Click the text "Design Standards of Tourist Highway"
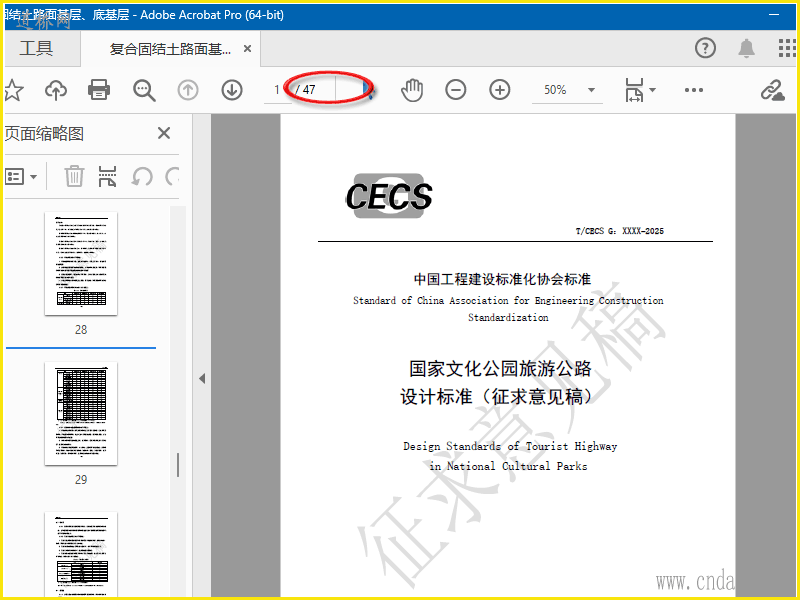The width and height of the screenshot is (800, 600). [x=510, y=446]
